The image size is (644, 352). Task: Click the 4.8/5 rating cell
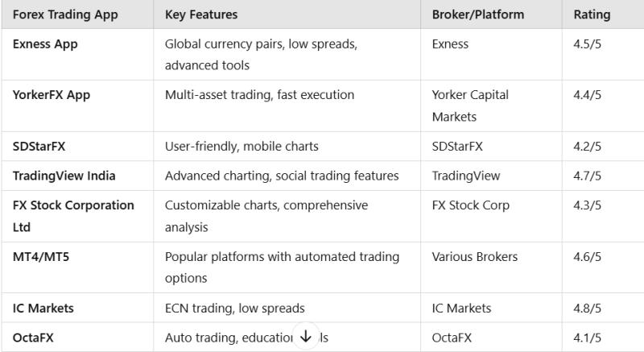point(587,309)
